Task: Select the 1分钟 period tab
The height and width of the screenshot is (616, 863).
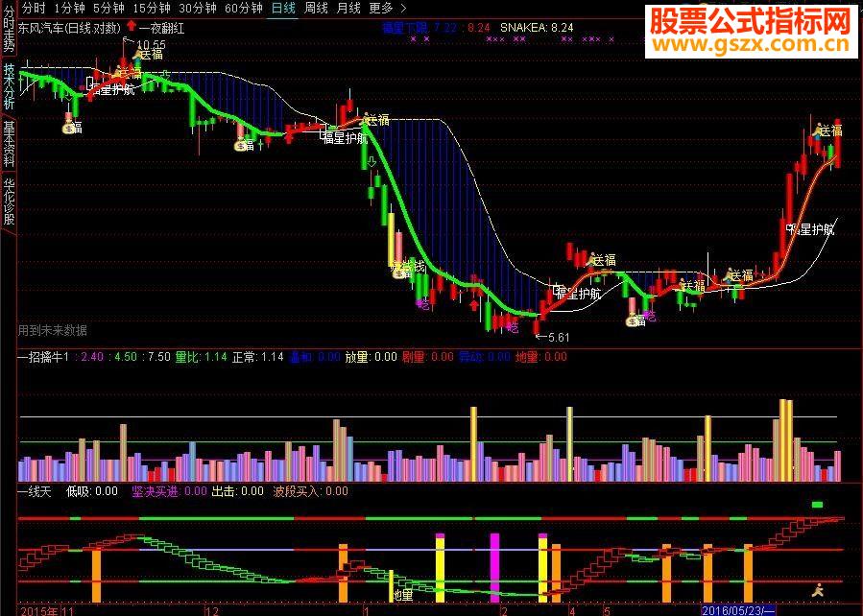Action: [x=70, y=9]
